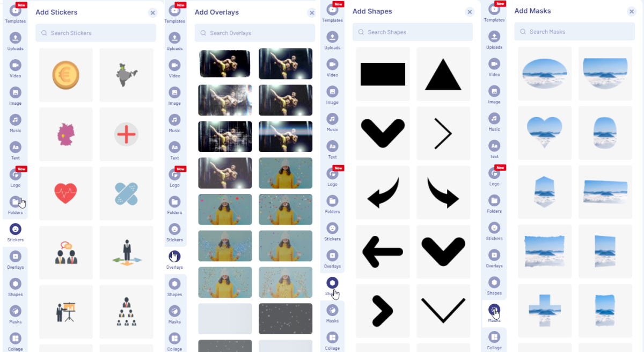Select the red plus circle sticker

[126, 134]
